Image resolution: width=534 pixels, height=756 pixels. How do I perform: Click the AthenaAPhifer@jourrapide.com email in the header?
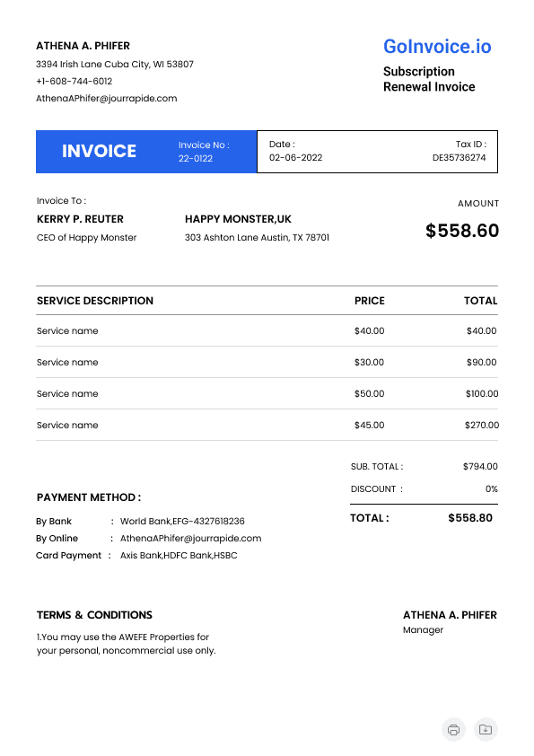coord(107,99)
